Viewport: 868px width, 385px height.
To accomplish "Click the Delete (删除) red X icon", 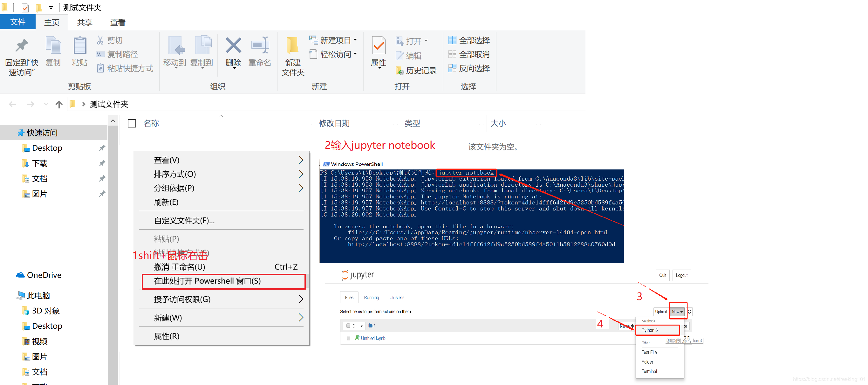I will click(233, 46).
